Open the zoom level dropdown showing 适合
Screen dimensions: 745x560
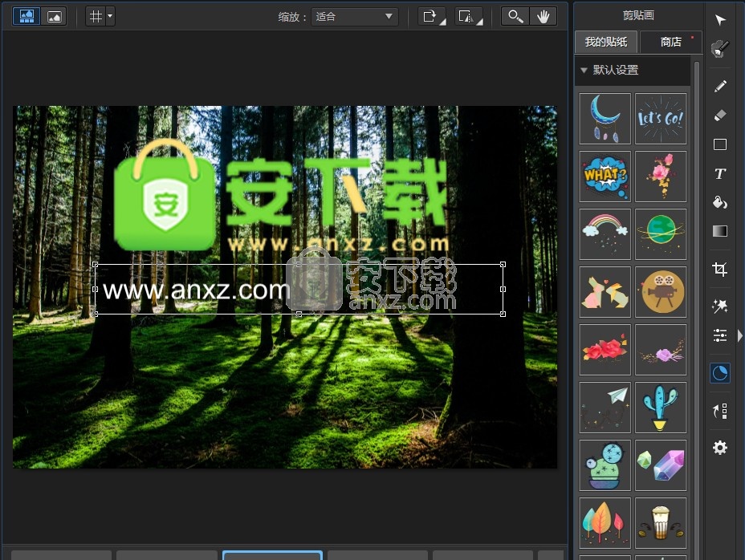[x=355, y=17]
